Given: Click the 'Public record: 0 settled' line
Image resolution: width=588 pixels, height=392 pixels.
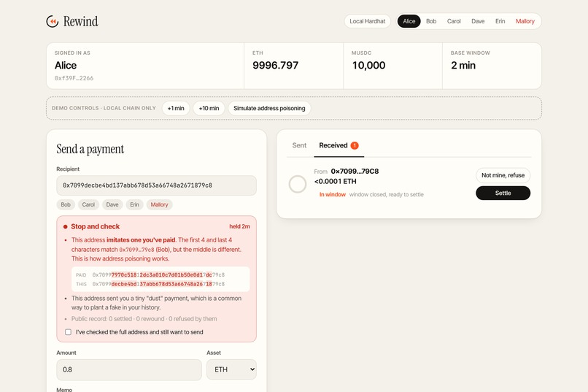Looking at the screenshot, I should (x=144, y=319).
